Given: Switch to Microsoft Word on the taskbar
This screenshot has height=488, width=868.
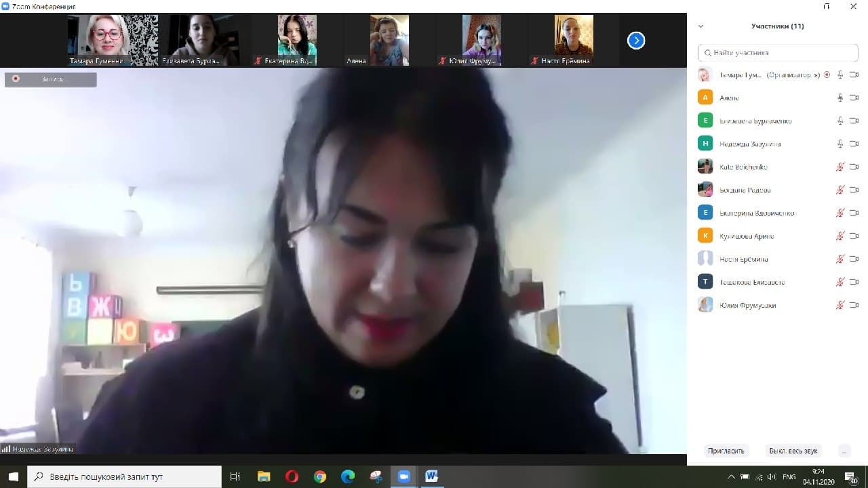Looking at the screenshot, I should point(432,476).
